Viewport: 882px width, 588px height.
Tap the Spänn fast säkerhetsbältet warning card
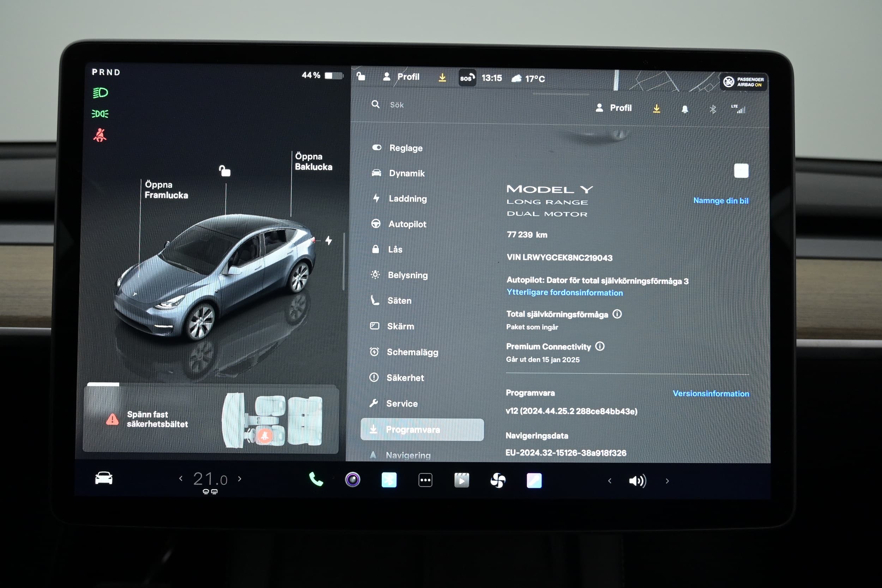(210, 419)
